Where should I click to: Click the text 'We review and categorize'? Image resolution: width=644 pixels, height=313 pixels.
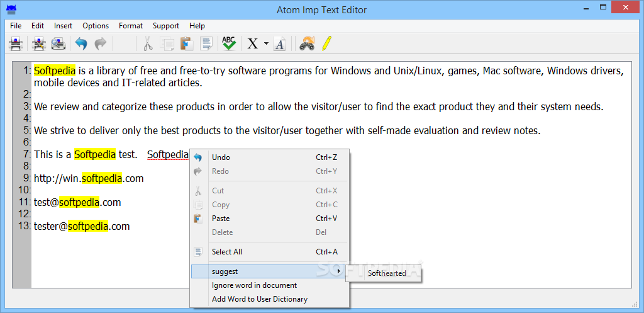tap(91, 107)
